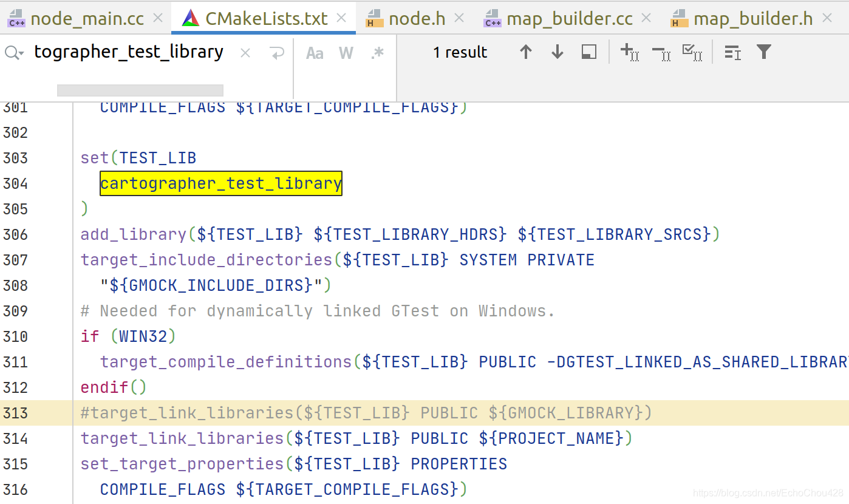The height and width of the screenshot is (504, 849).
Task: Click the if (WIN32) line
Action: click(x=128, y=336)
